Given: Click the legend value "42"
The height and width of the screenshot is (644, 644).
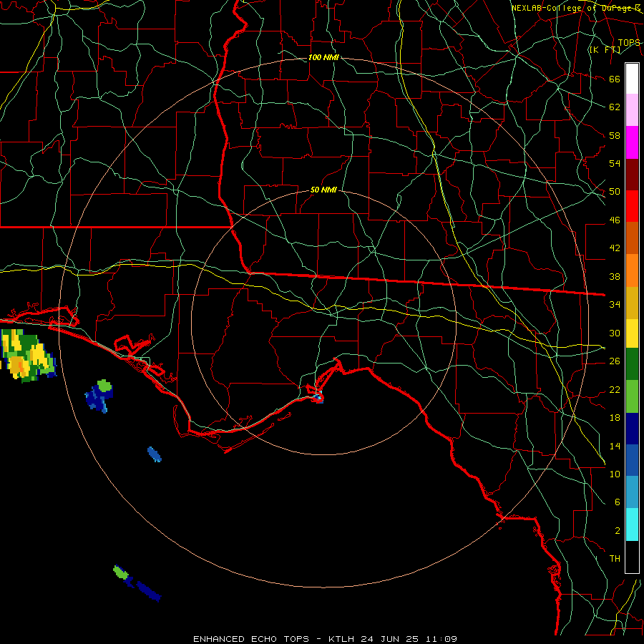Looking at the screenshot, I should [x=615, y=248].
